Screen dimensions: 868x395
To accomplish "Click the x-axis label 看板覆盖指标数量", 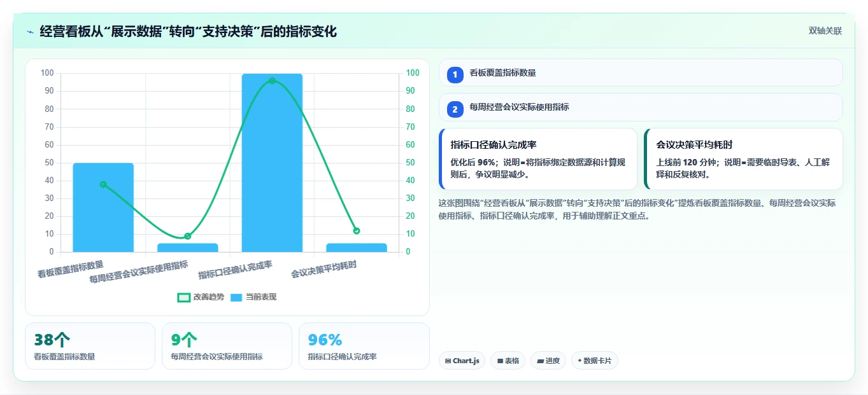I will (x=70, y=269).
